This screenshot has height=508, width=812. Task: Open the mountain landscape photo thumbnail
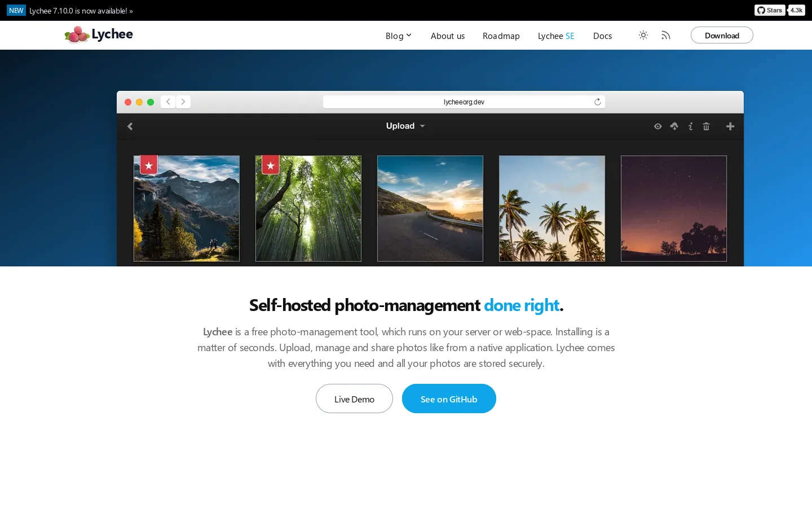(187, 209)
